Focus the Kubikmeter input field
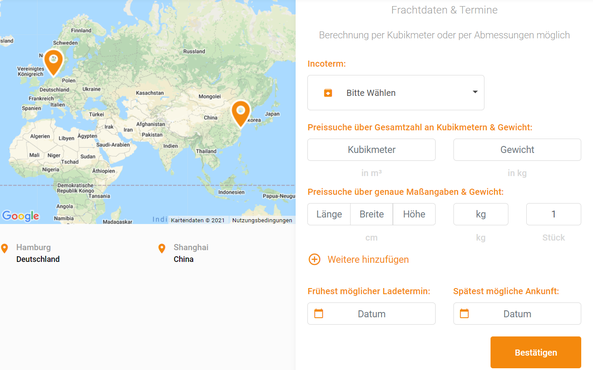This screenshot has height=370, width=593. [x=371, y=150]
